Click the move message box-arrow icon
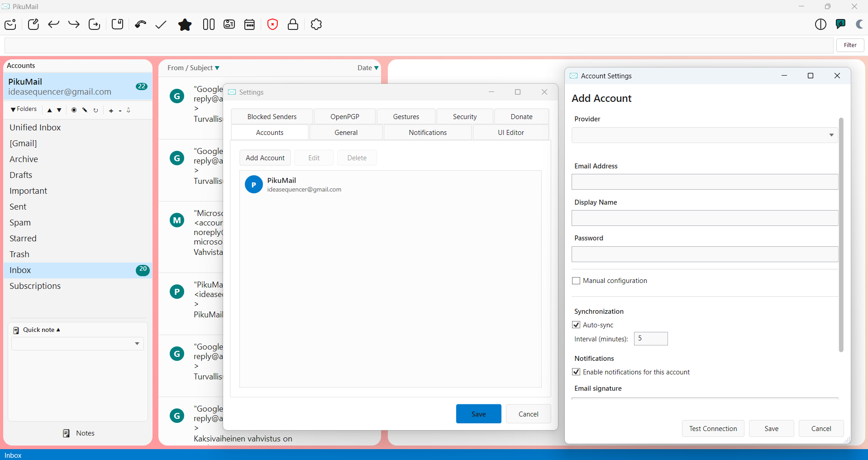The width and height of the screenshot is (868, 460). point(95,24)
